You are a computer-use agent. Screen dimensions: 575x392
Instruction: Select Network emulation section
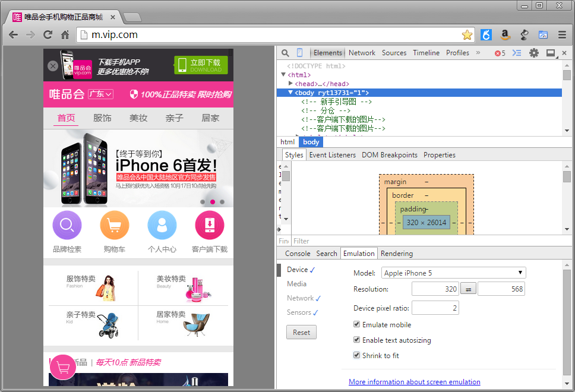click(304, 298)
